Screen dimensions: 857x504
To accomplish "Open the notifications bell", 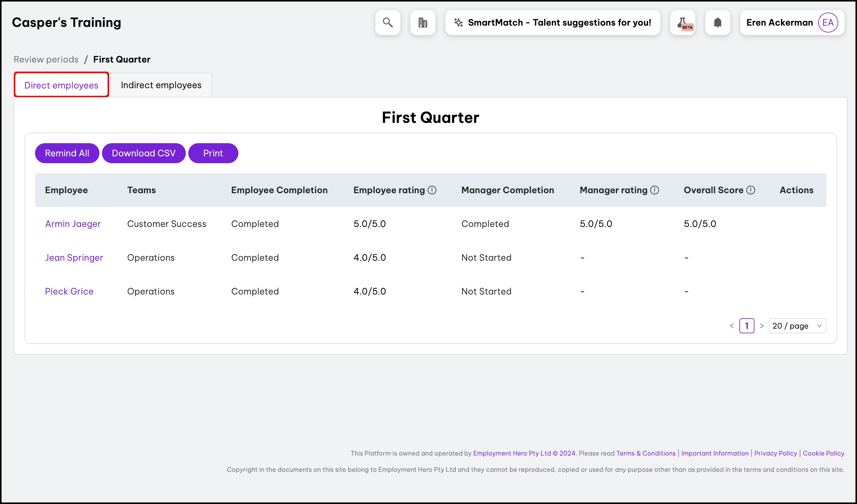I will click(718, 23).
